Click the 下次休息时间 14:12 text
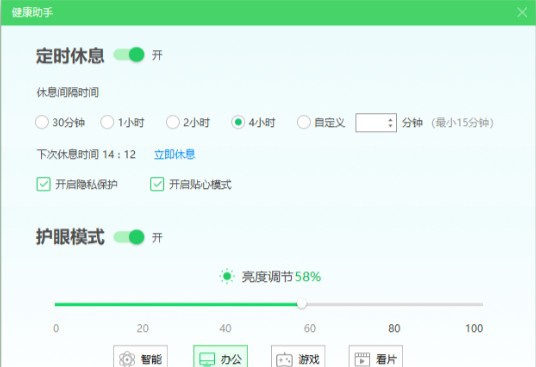The image size is (536, 367). point(86,154)
